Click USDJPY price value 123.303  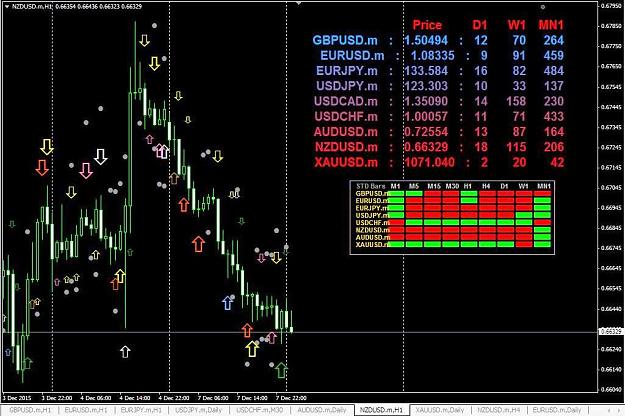[x=426, y=86]
